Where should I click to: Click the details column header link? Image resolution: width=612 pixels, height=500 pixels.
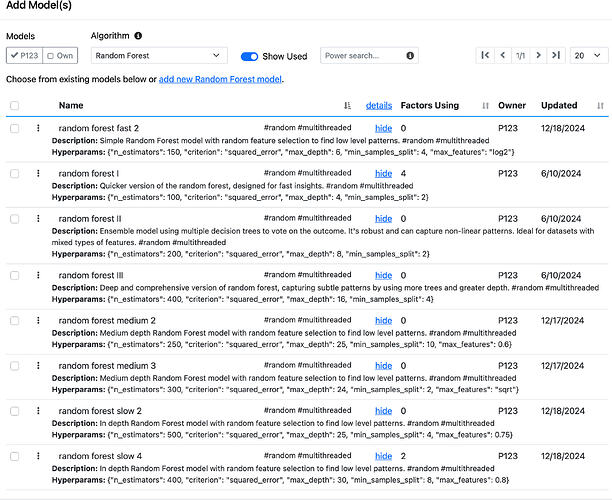point(379,105)
